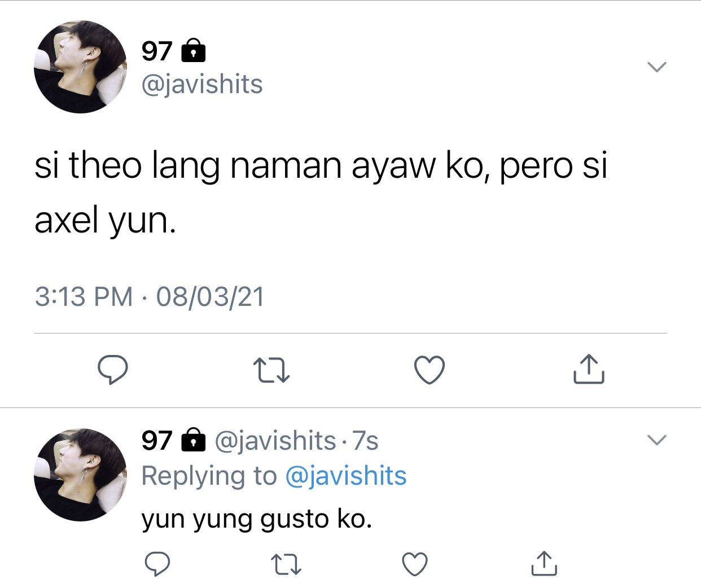Tap the '97' display name on reply tweet
This screenshot has height=588, width=701.
[156, 441]
